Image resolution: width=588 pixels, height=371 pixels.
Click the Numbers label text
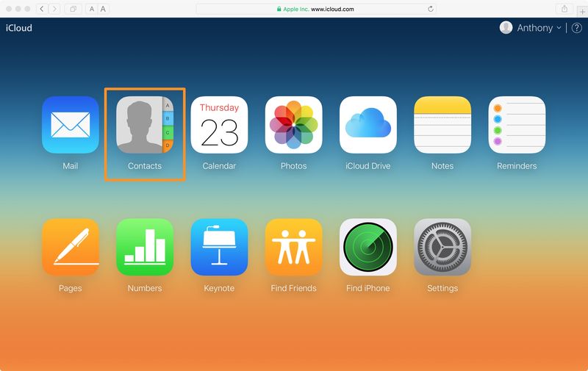click(145, 288)
